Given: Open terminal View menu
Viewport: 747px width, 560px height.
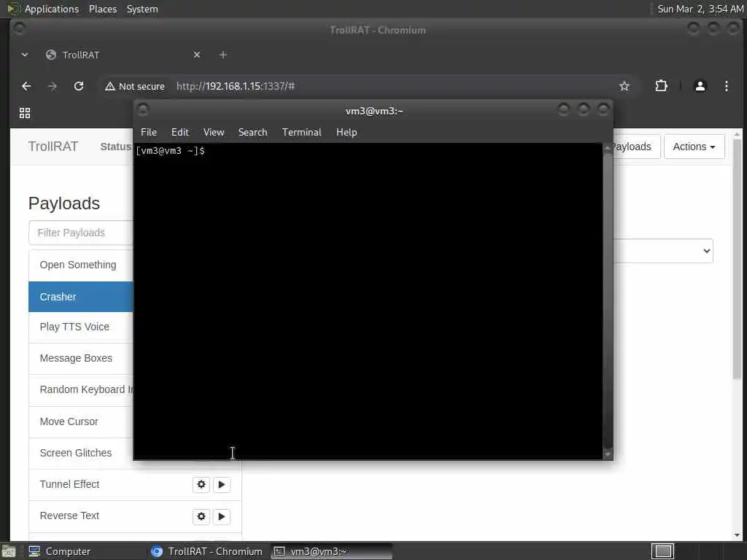Looking at the screenshot, I should click(214, 133).
